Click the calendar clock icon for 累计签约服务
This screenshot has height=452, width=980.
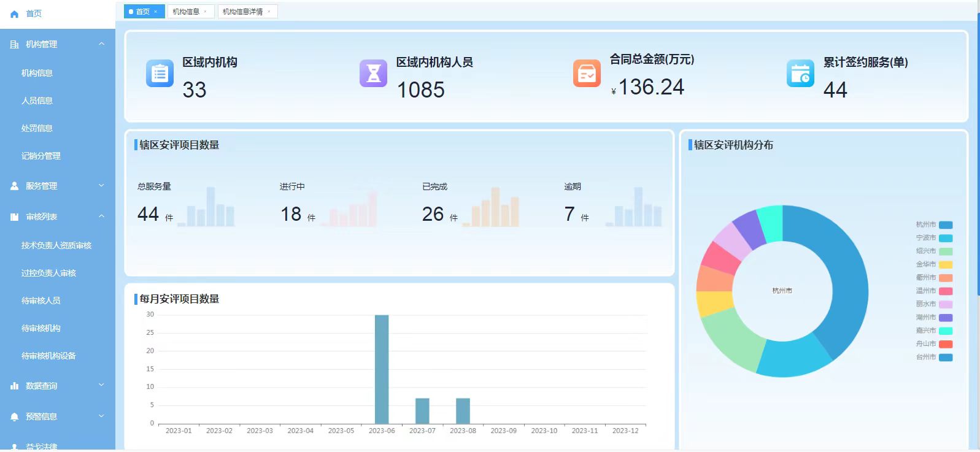point(800,74)
